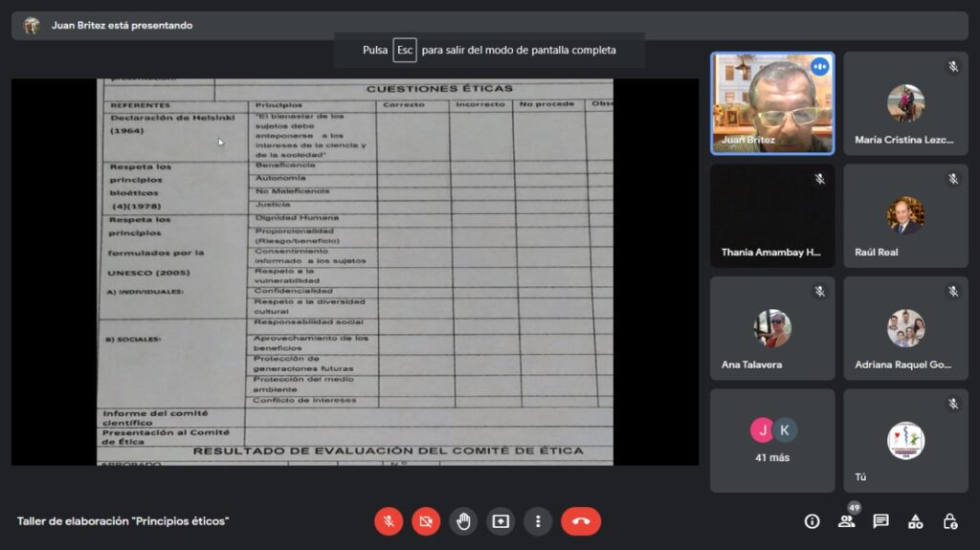Click the meeting title "Taller de elaboración"
The width and height of the screenshot is (980, 550).
tap(122, 521)
